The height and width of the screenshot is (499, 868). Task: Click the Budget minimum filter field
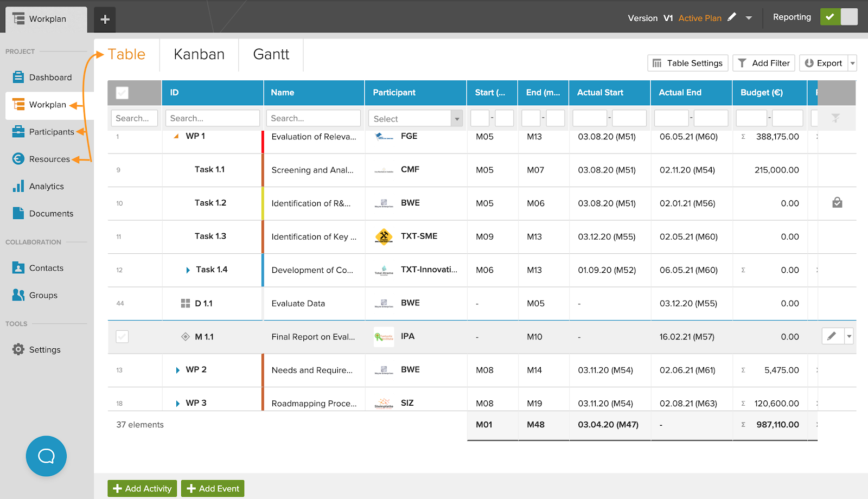[x=751, y=118]
